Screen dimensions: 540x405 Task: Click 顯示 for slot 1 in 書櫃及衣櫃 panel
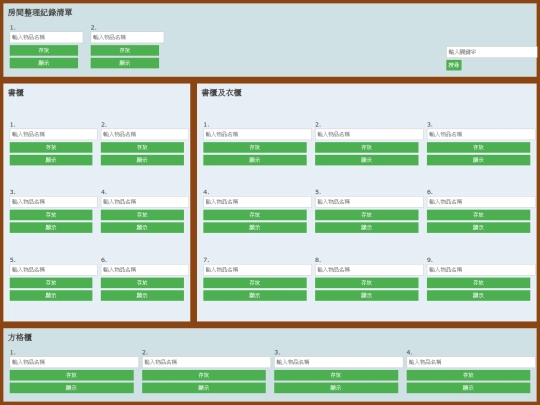click(x=255, y=160)
